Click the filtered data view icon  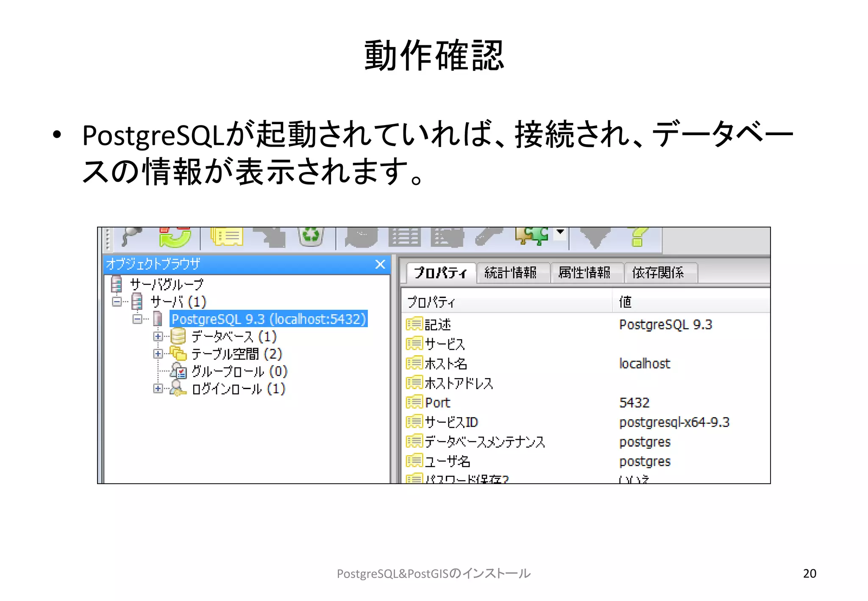[x=447, y=237]
